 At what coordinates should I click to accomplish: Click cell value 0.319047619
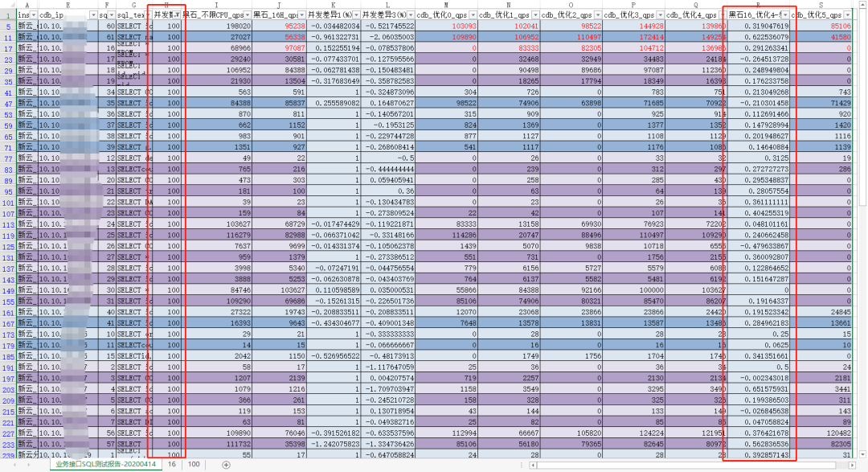[759, 26]
